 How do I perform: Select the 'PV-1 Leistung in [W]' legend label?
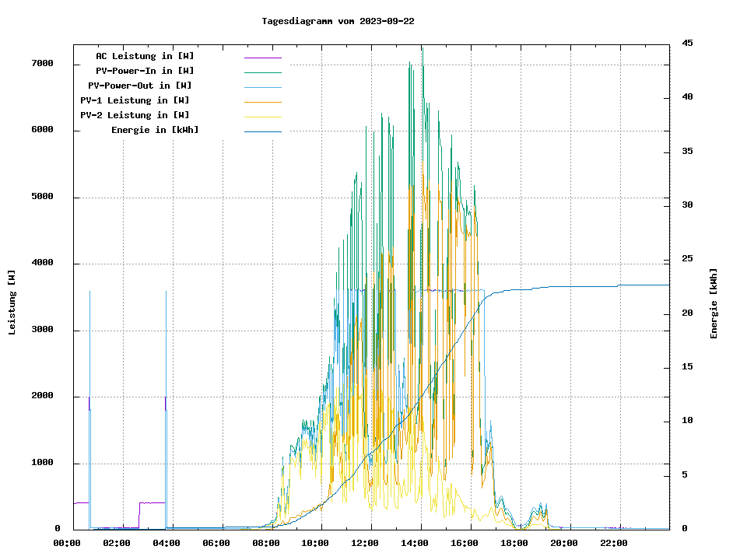[x=135, y=101]
